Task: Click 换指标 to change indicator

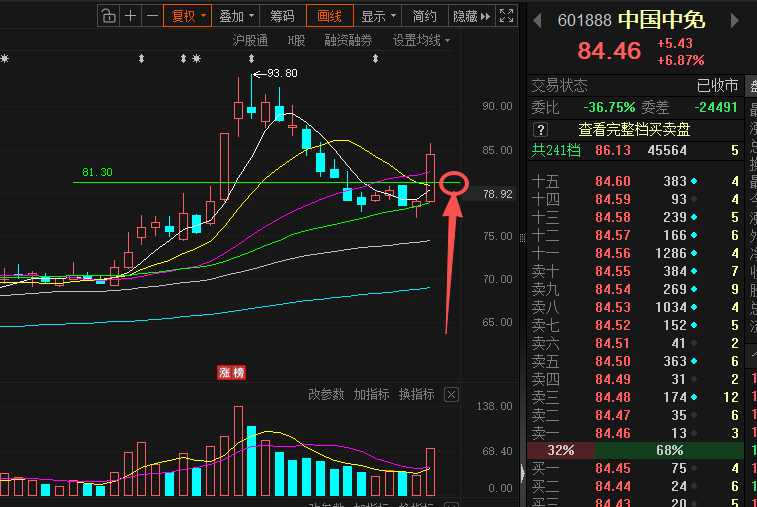Action: pyautogui.click(x=416, y=394)
